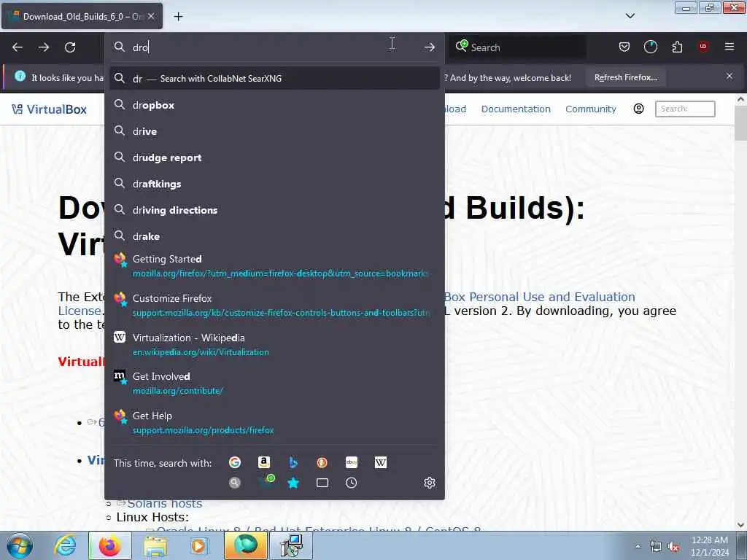The width and height of the screenshot is (747, 560).
Task: Click the Go arrow in the address bar
Action: [x=429, y=47]
